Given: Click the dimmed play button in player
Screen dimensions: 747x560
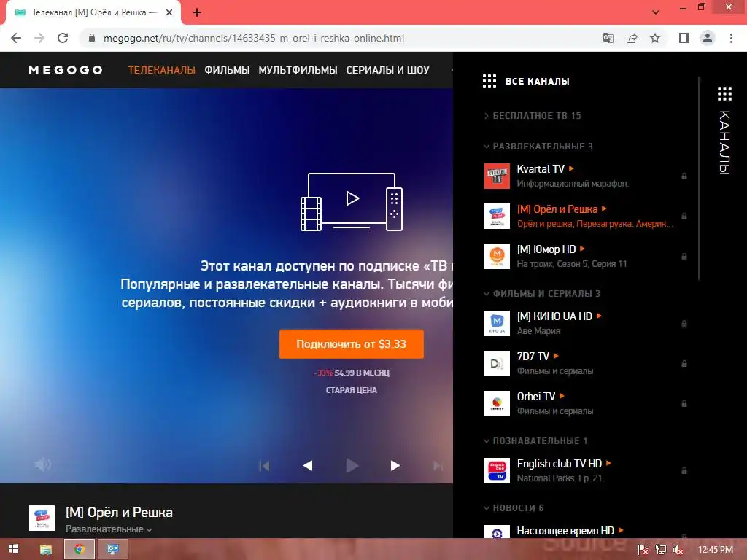Looking at the screenshot, I should click(x=352, y=465).
